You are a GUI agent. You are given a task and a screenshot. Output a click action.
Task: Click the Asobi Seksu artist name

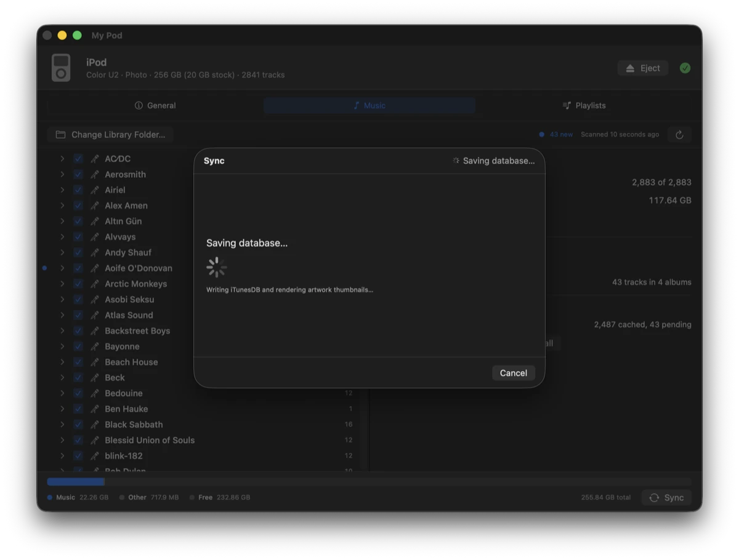pyautogui.click(x=129, y=300)
